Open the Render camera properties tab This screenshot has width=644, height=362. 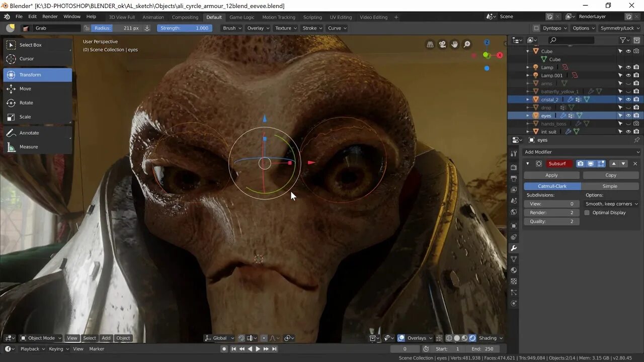[x=514, y=167]
